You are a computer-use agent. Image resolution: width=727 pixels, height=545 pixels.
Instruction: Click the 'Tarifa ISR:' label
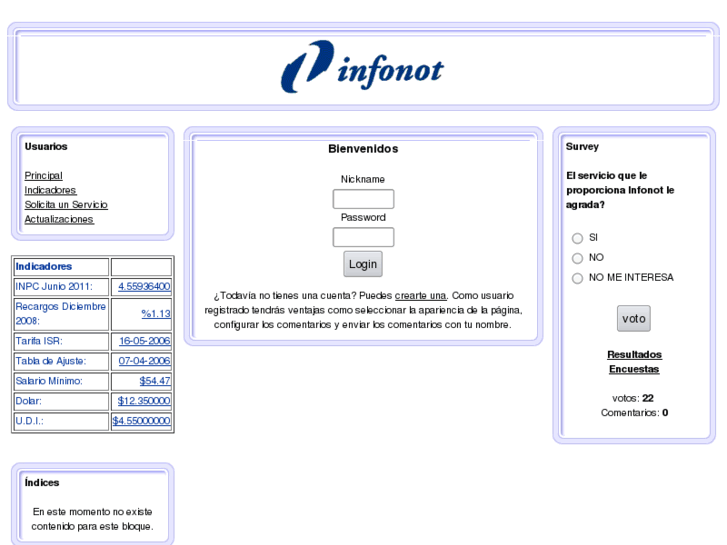pyautogui.click(x=39, y=341)
